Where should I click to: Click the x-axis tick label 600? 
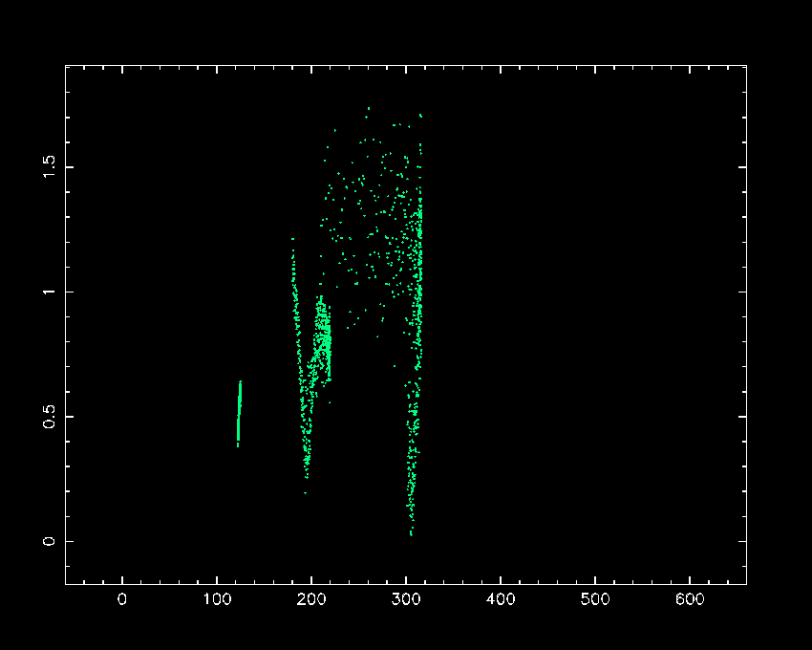coord(690,599)
